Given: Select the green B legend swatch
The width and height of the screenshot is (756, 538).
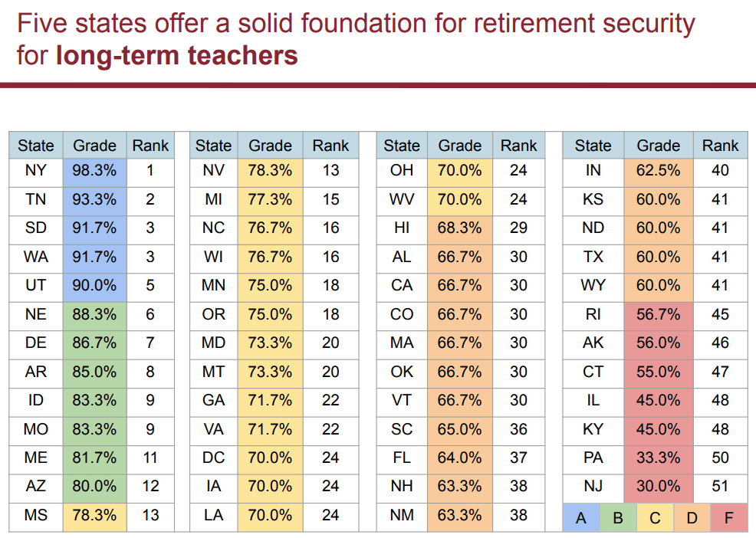Looking at the screenshot, I should 618,518.
